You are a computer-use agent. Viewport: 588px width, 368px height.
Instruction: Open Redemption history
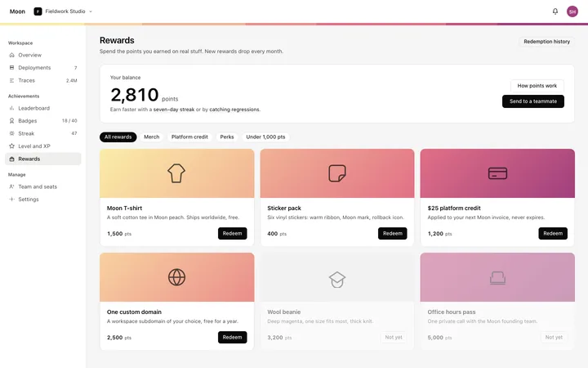coord(546,42)
